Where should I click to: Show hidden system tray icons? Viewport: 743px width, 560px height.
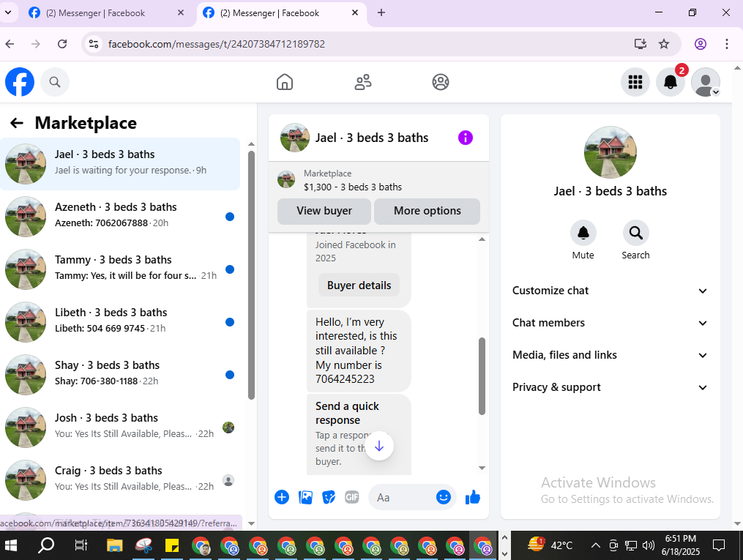pos(596,546)
